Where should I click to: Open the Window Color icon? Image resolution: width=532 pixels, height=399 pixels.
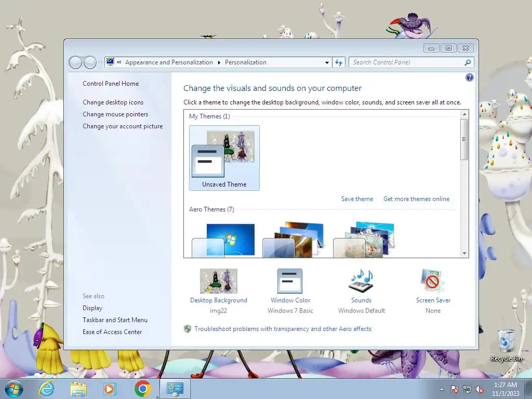coord(290,281)
